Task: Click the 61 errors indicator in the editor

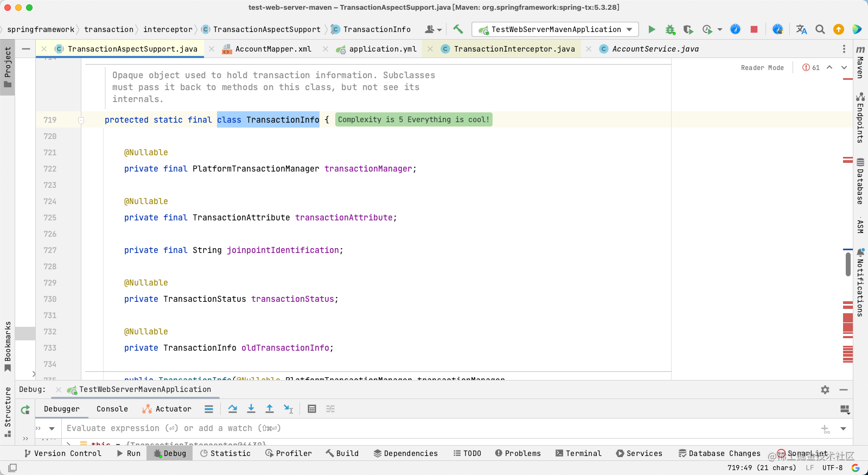Action: point(811,68)
